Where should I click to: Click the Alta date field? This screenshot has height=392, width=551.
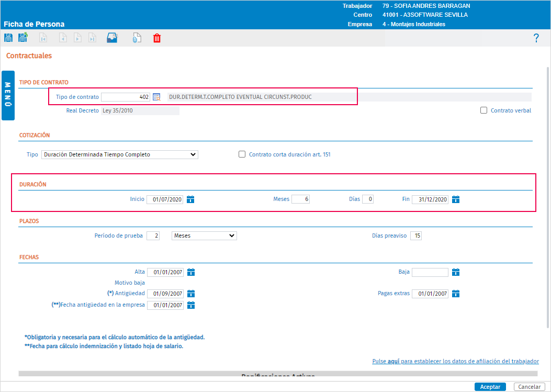click(165, 272)
